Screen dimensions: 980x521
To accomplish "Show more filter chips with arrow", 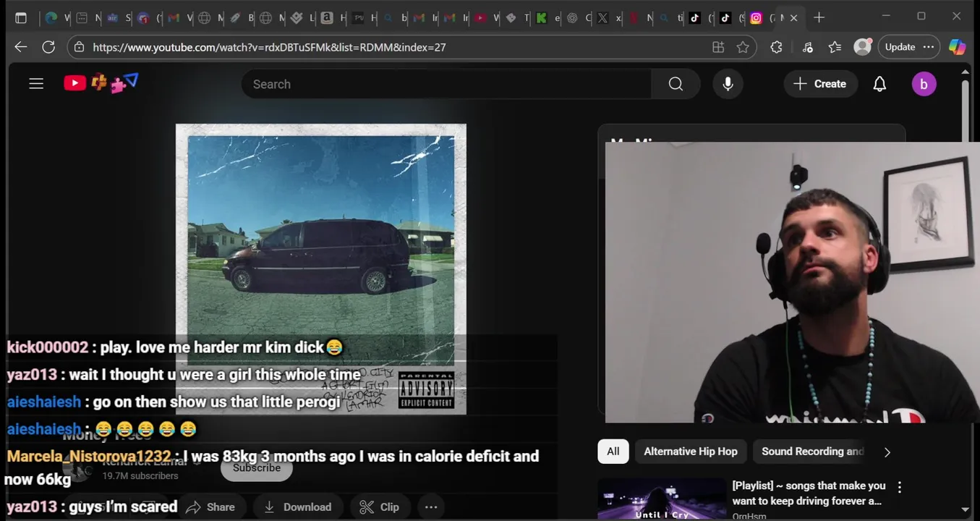I will (x=887, y=452).
